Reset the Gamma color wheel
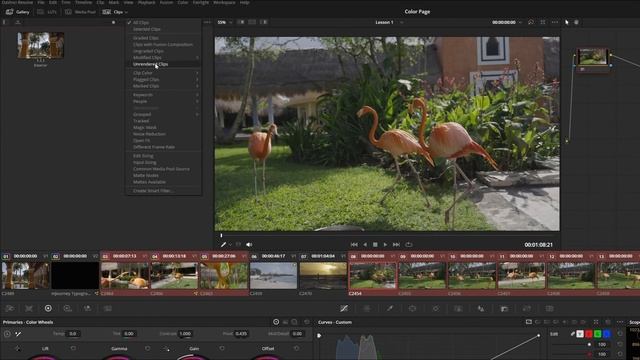The image size is (640, 360). coord(147,349)
